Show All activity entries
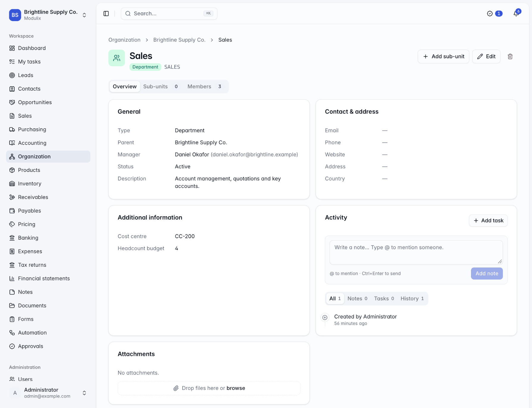 pos(335,299)
